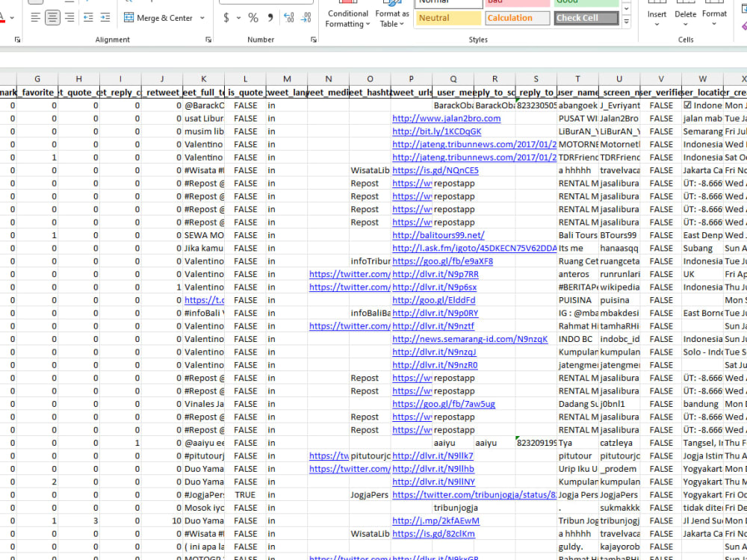Viewport: 747px width, 560px height.
Task: Open the balitours99.net link
Action: coord(438,235)
